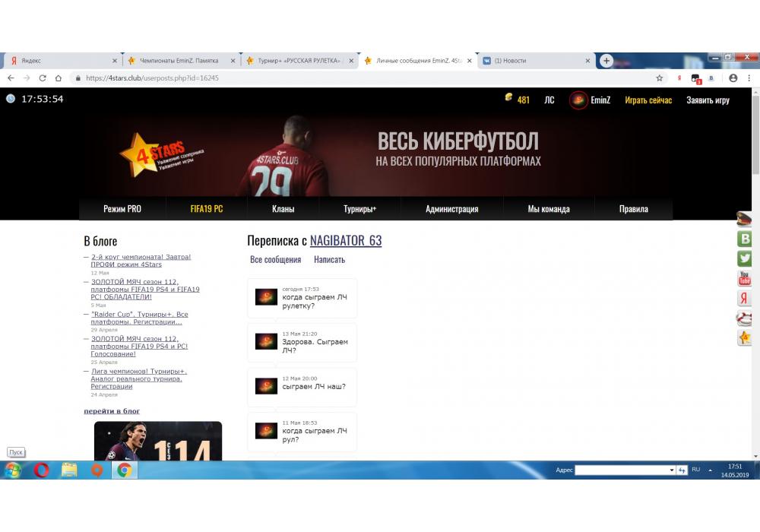This screenshot has height=532, width=760.
Task: Launch Opera from the Windows taskbar
Action: pyautogui.click(x=41, y=470)
